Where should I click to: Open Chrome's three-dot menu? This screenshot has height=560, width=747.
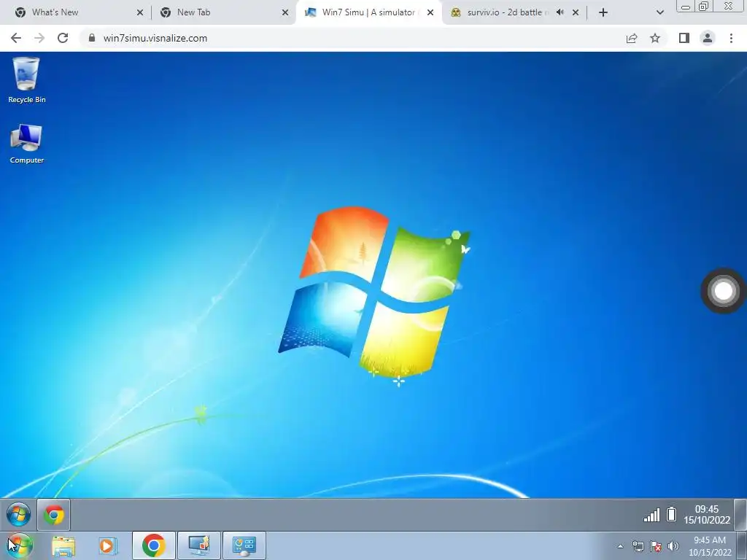[x=731, y=38]
